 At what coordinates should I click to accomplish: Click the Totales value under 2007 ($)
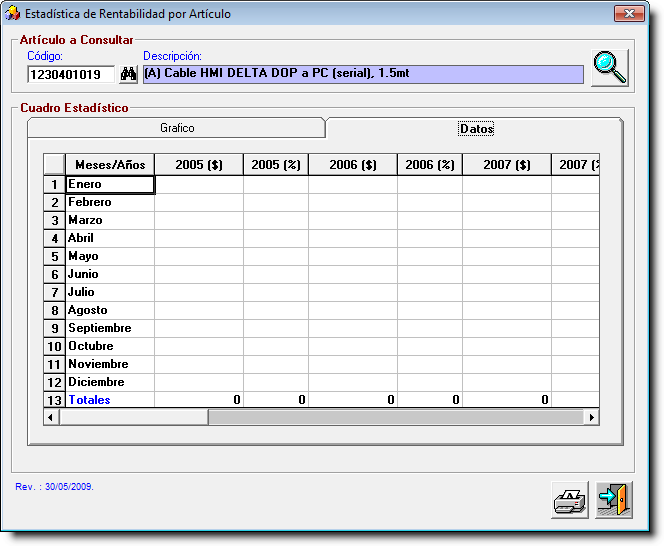click(x=507, y=400)
